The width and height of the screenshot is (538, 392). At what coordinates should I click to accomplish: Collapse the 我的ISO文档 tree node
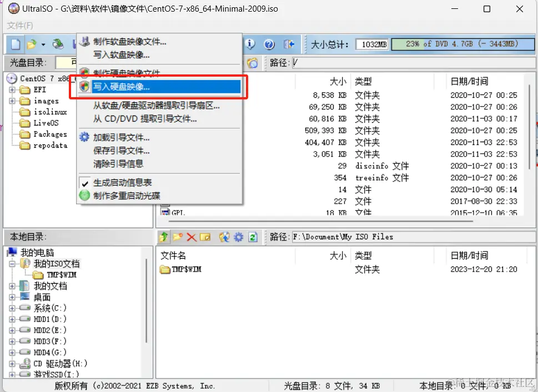coord(12,264)
